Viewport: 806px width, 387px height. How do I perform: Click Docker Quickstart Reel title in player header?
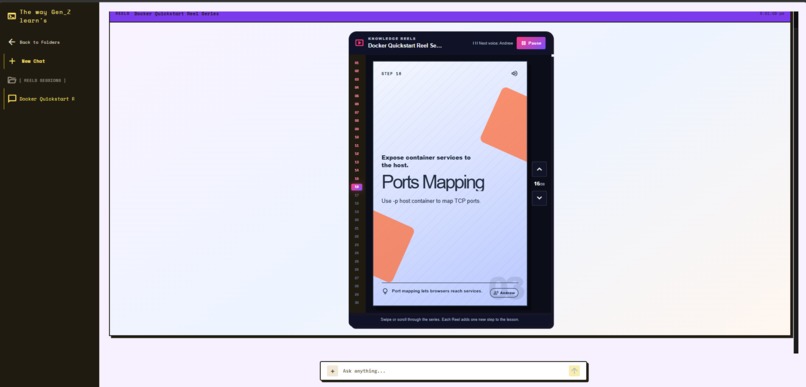(x=405, y=46)
